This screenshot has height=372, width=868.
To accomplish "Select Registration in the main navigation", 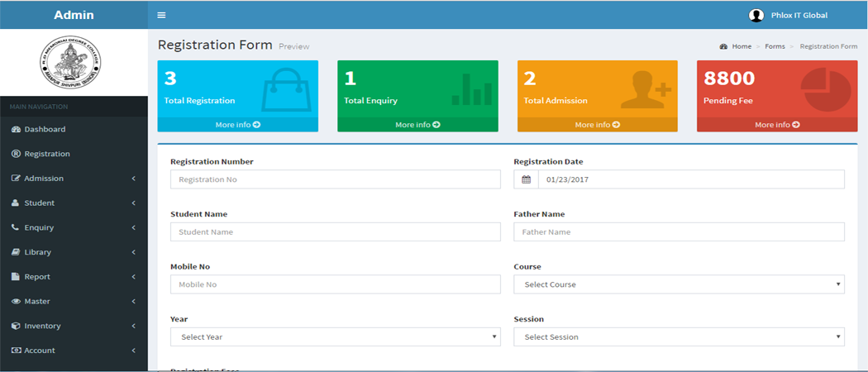I will pyautogui.click(x=46, y=154).
